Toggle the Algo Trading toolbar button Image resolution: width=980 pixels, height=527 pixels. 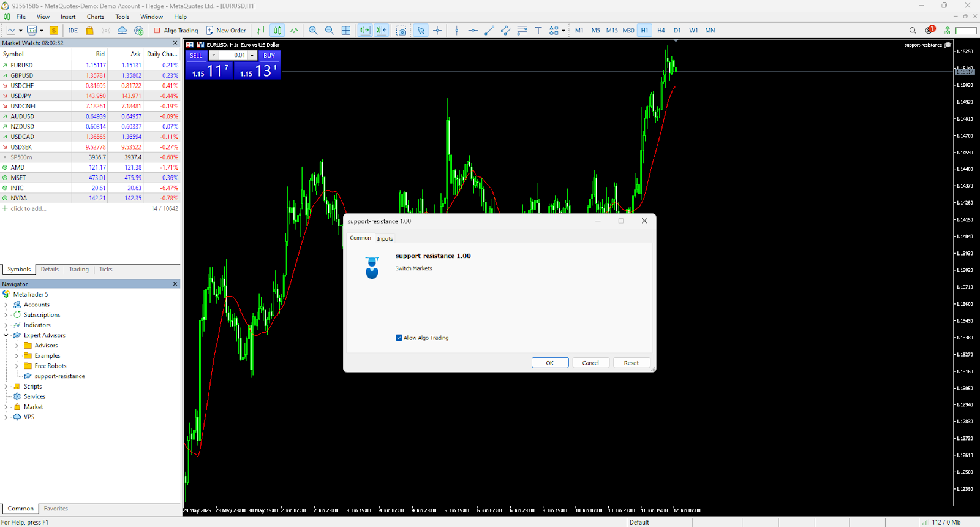click(176, 31)
